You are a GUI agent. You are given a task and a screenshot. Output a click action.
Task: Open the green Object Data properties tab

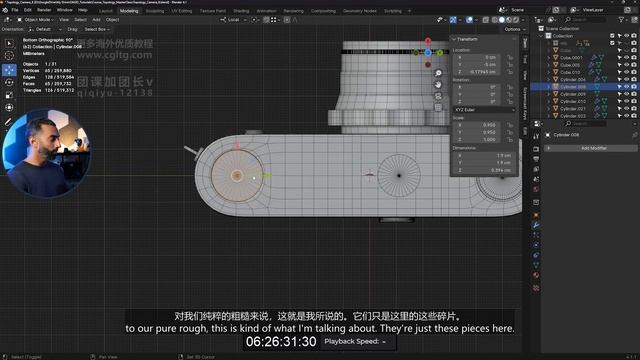click(x=536, y=265)
